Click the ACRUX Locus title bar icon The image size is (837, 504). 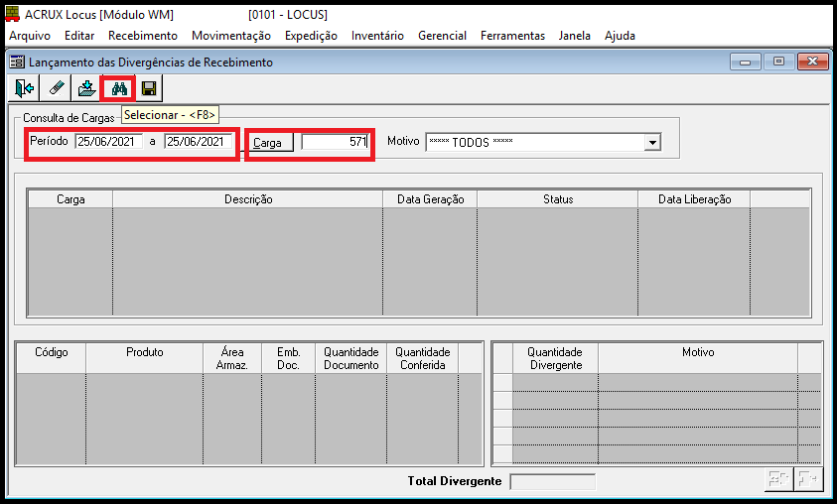click(13, 15)
